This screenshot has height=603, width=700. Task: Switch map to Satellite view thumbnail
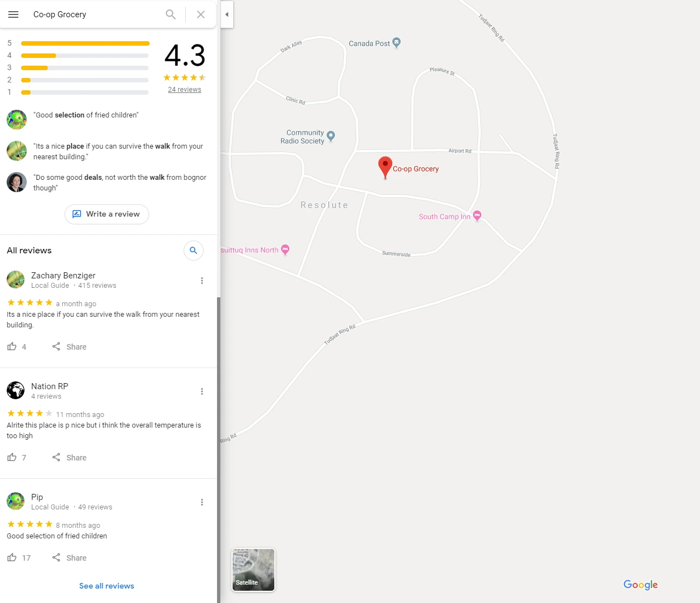click(x=253, y=570)
